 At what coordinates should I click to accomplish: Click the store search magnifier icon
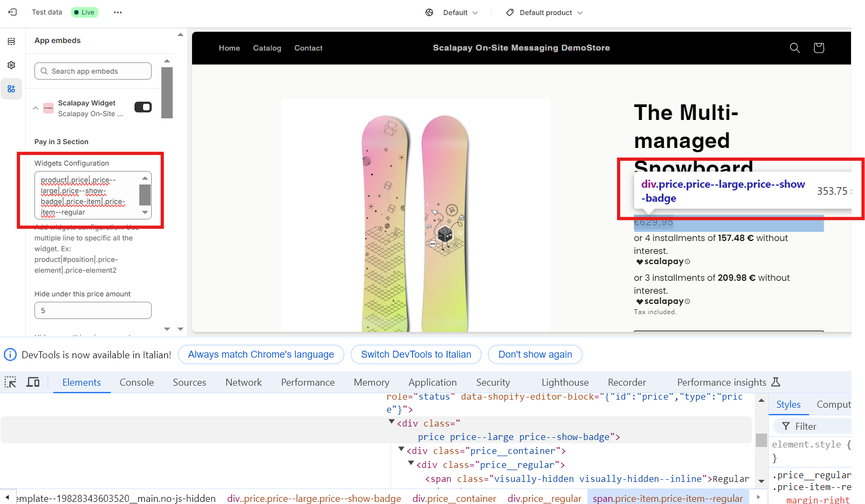(x=795, y=48)
